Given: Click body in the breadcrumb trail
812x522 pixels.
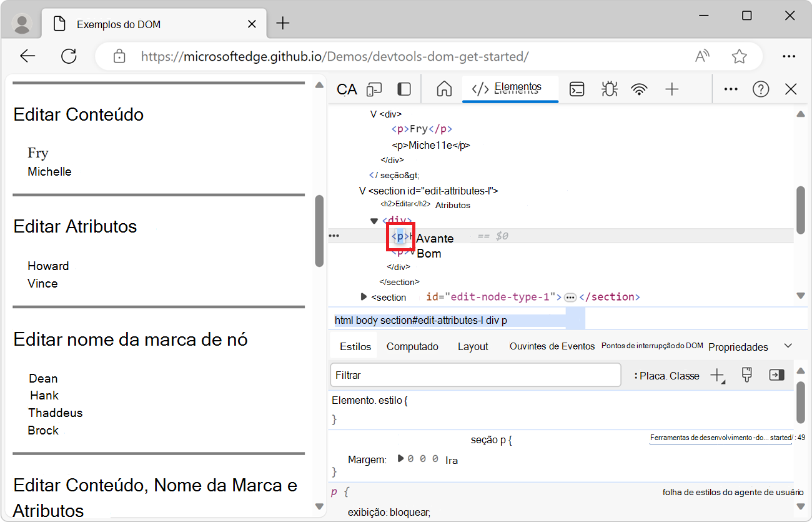Looking at the screenshot, I should (x=367, y=320).
